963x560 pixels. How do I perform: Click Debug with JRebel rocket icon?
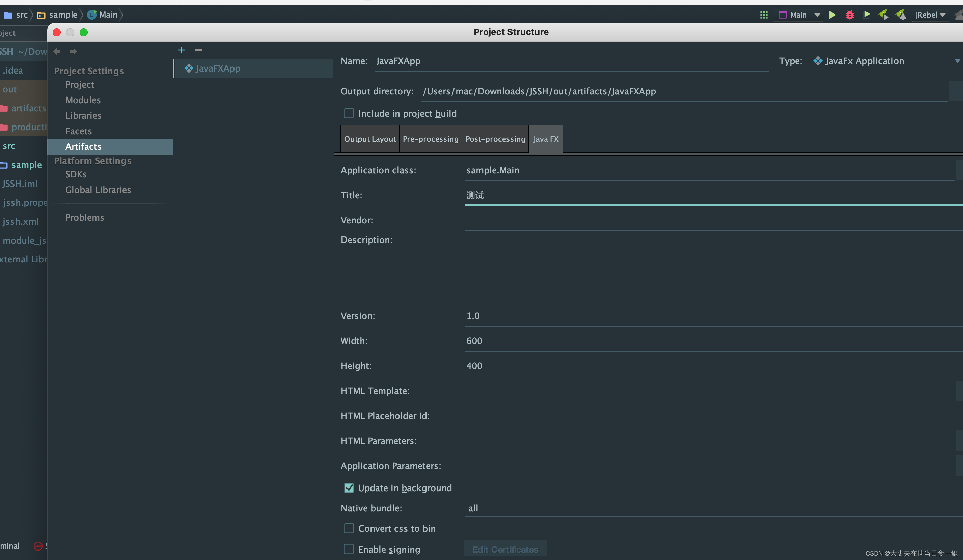click(x=900, y=15)
